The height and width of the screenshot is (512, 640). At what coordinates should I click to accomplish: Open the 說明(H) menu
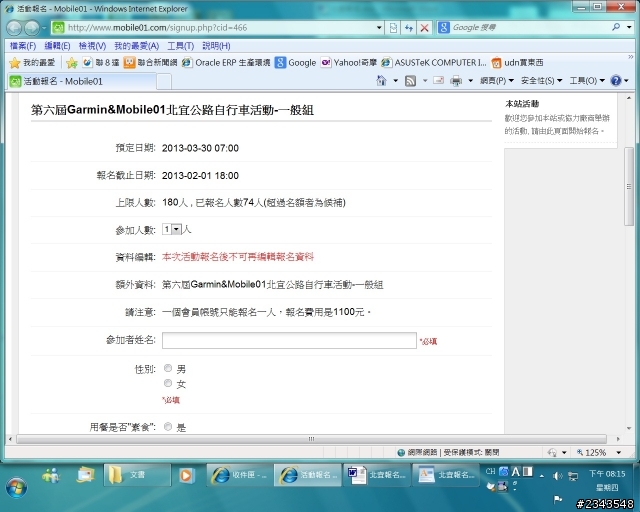[x=216, y=46]
